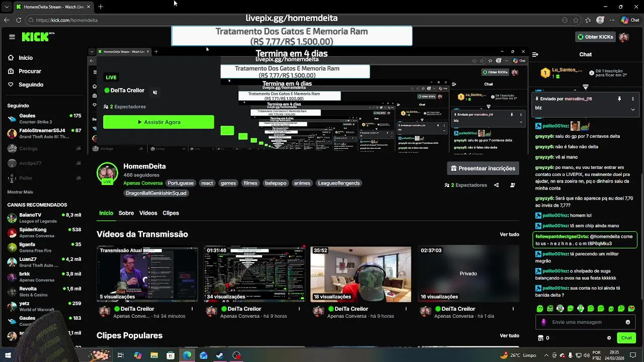Click Ver tudo for Vídeos da Transmissão

click(509, 234)
